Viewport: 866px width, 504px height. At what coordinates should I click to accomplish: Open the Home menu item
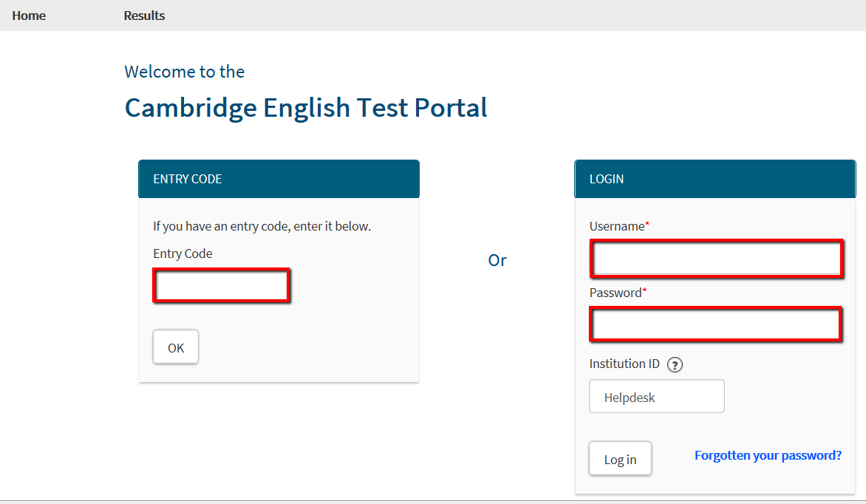click(29, 16)
